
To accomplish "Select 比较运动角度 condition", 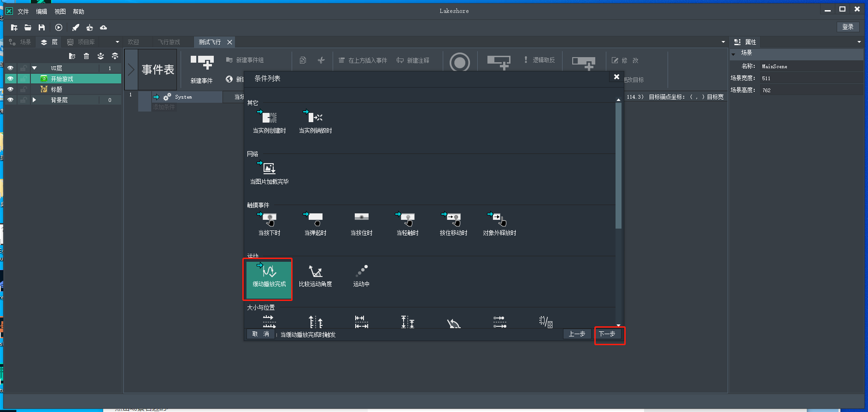I will pos(316,276).
